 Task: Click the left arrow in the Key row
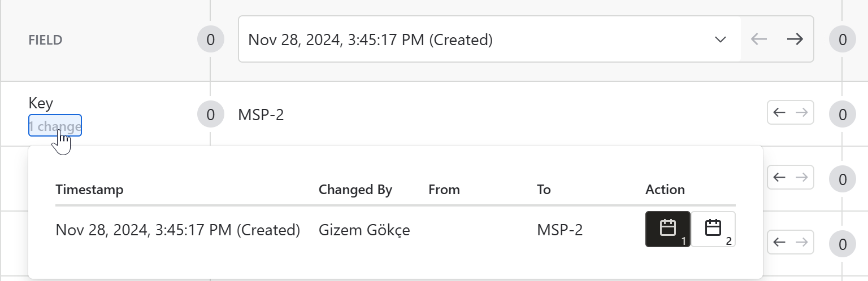click(x=779, y=113)
